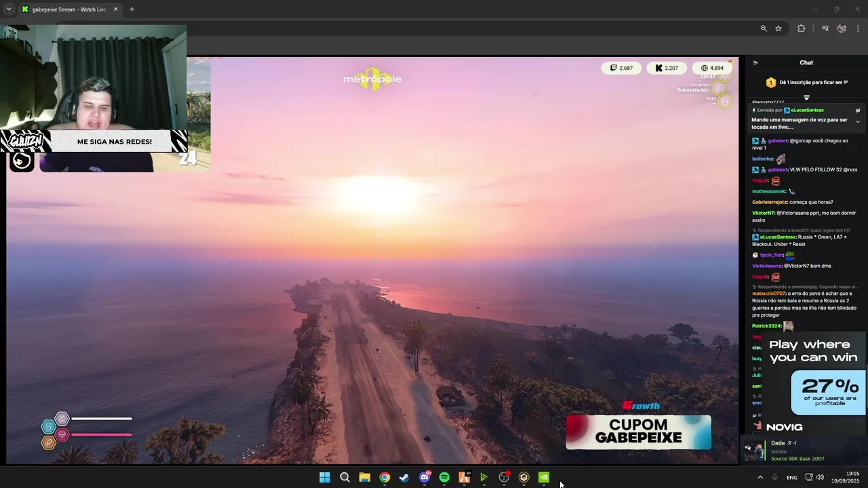
Task: Click the teal armor HUD hexagon
Action: (x=48, y=426)
